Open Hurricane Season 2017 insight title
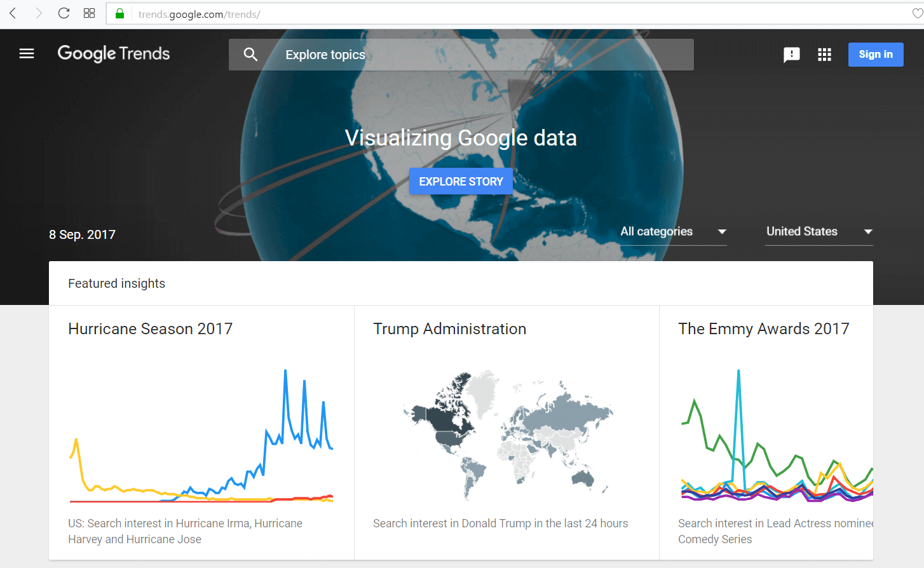924x568 pixels. click(151, 328)
